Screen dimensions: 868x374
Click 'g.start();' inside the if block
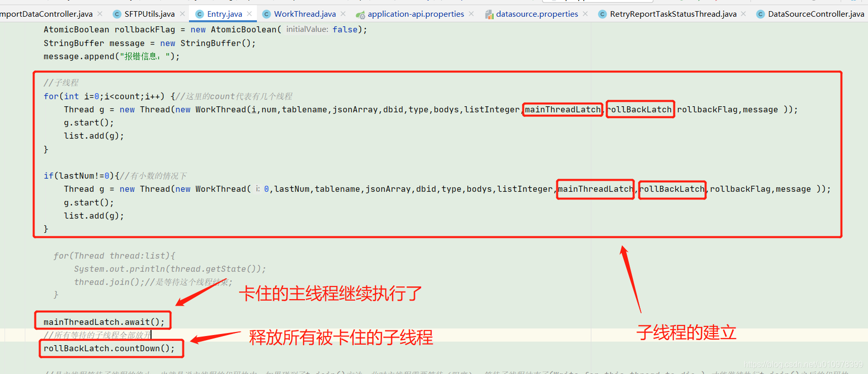(x=89, y=202)
